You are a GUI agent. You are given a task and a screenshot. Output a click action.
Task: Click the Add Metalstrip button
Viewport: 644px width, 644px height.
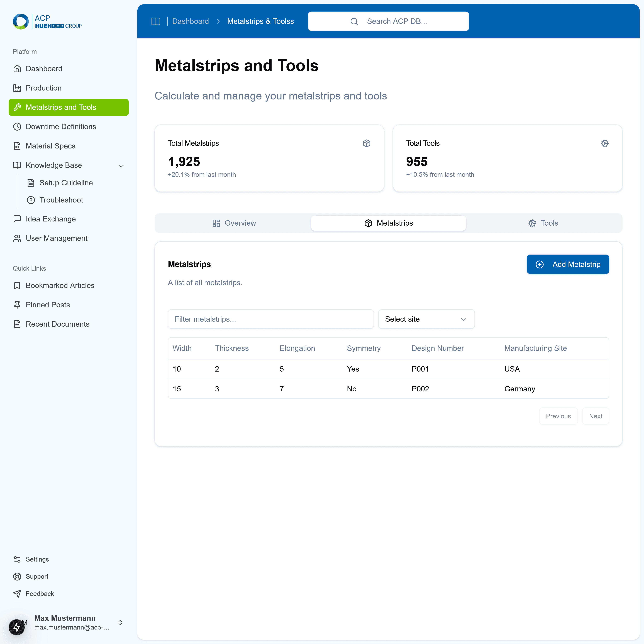point(568,264)
